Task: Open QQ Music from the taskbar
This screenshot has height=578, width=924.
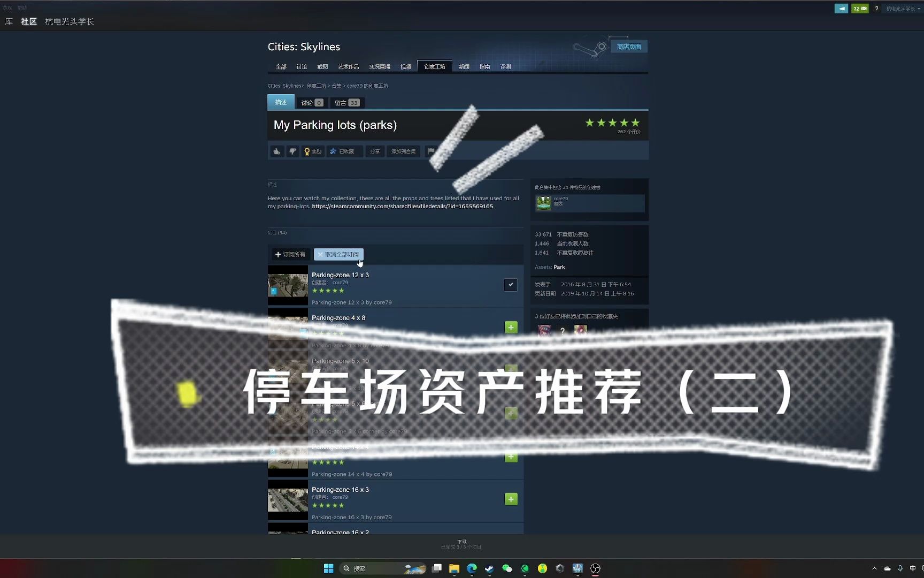Action: [542, 568]
